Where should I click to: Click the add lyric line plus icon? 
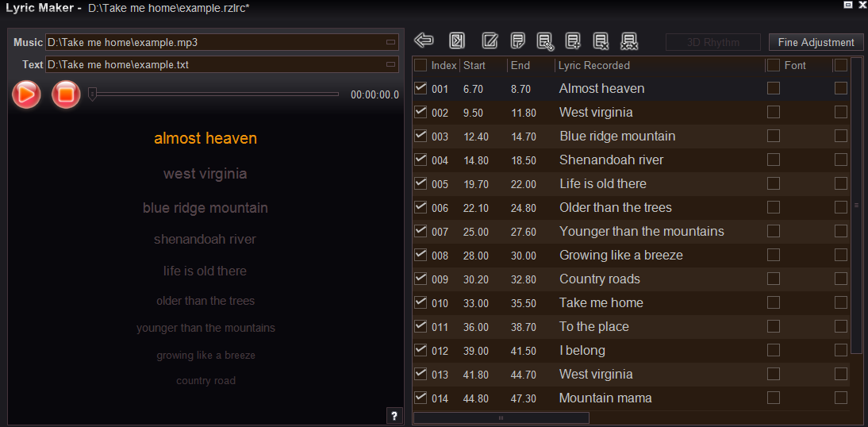573,41
